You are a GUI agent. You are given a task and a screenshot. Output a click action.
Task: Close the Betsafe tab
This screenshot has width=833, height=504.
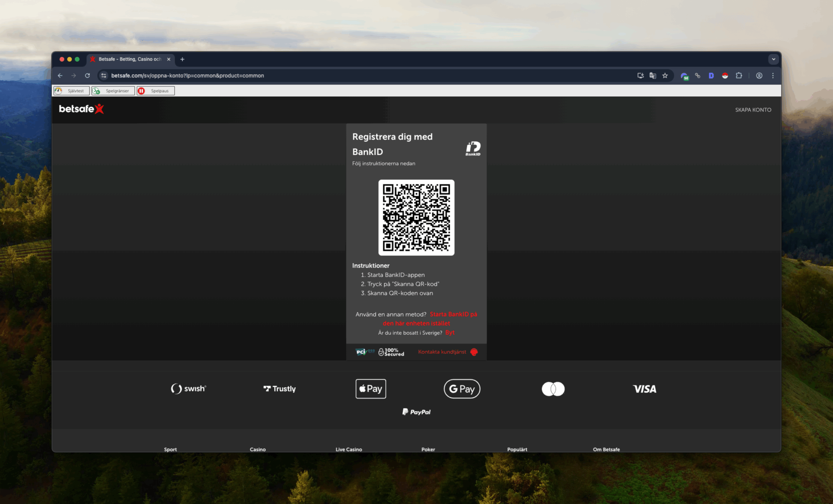169,60
